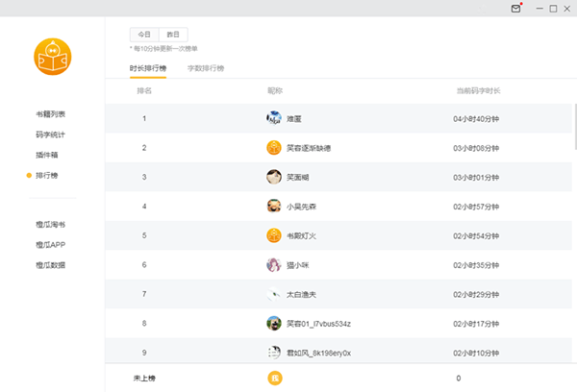This screenshot has width=577, height=392.
Task: Click my orange avatar in the 未上榜 row
Action: pos(274,379)
